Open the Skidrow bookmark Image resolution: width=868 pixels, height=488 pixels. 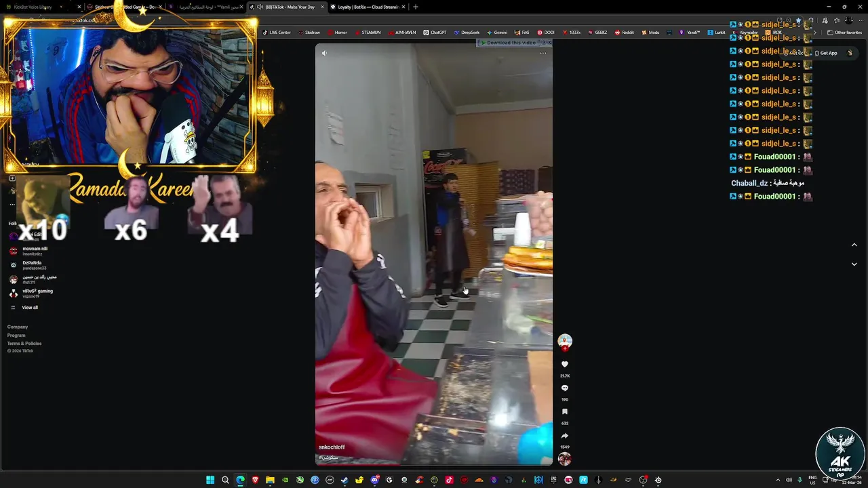[309, 33]
